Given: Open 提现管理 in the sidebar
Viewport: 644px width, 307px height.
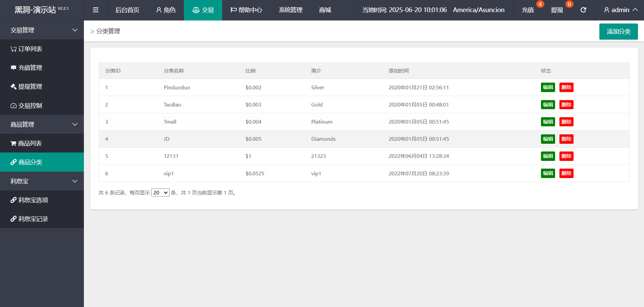Looking at the screenshot, I should (x=42, y=87).
